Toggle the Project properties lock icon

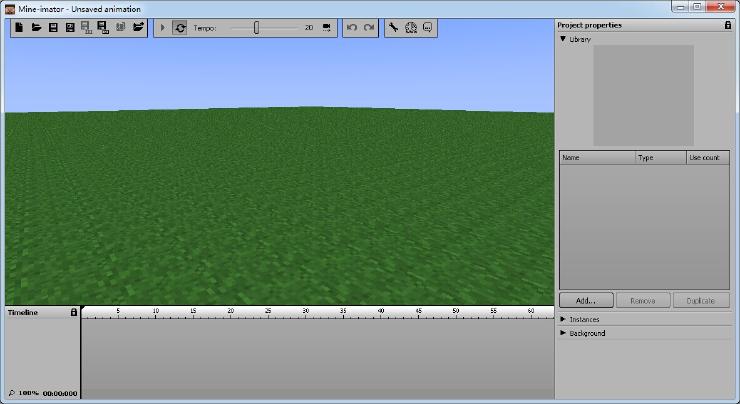(728, 25)
